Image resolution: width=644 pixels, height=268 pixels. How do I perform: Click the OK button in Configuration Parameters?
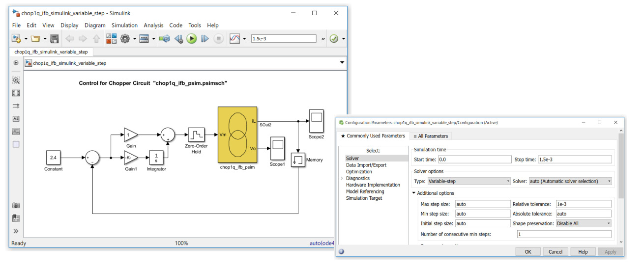[x=528, y=252]
